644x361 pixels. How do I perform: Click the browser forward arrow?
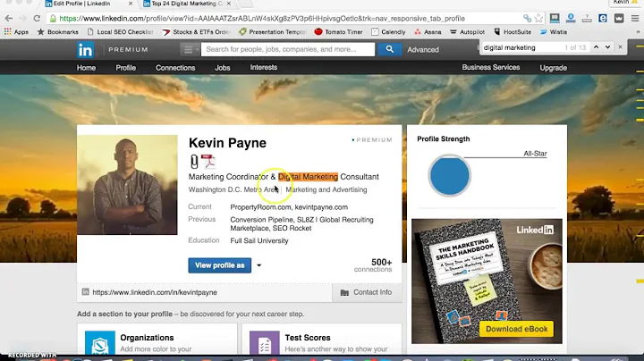pos(22,19)
